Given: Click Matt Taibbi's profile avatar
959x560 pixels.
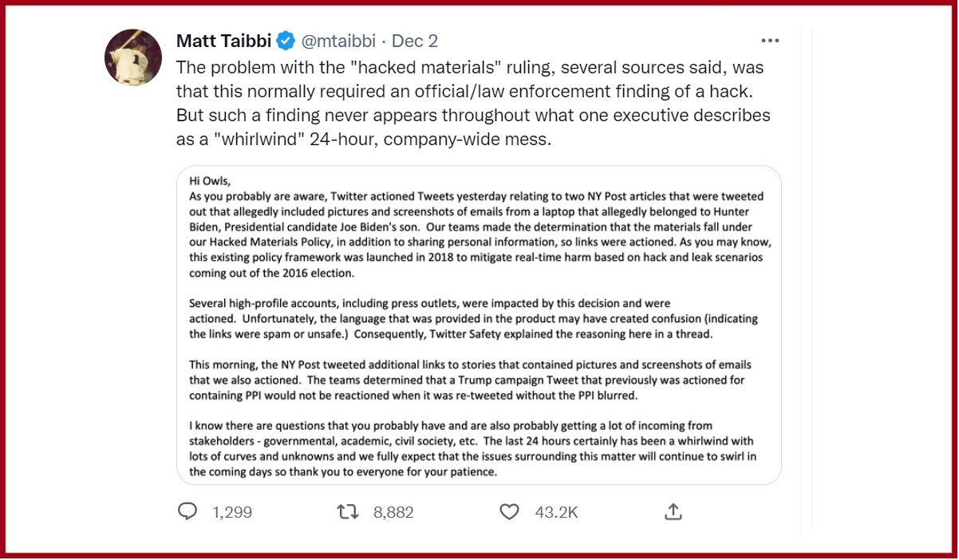Looking at the screenshot, I should pyautogui.click(x=133, y=57).
